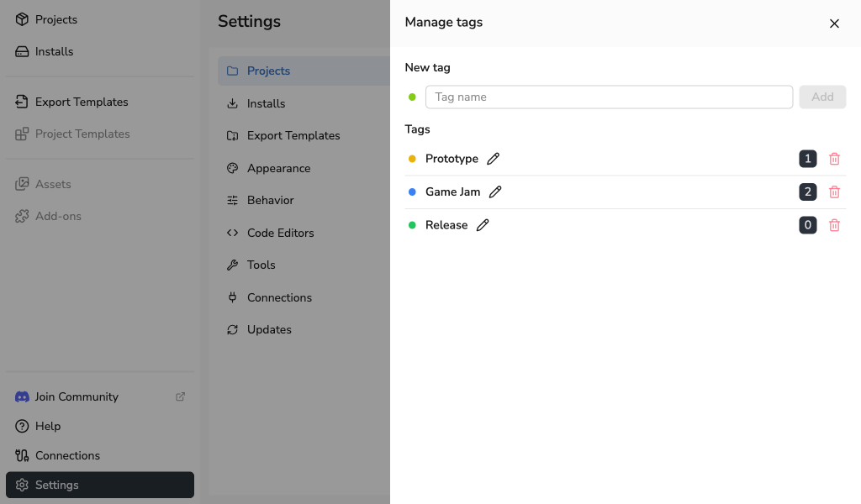This screenshot has height=504, width=861.
Task: Click the refresh icon beside Updates
Action: tap(232, 329)
